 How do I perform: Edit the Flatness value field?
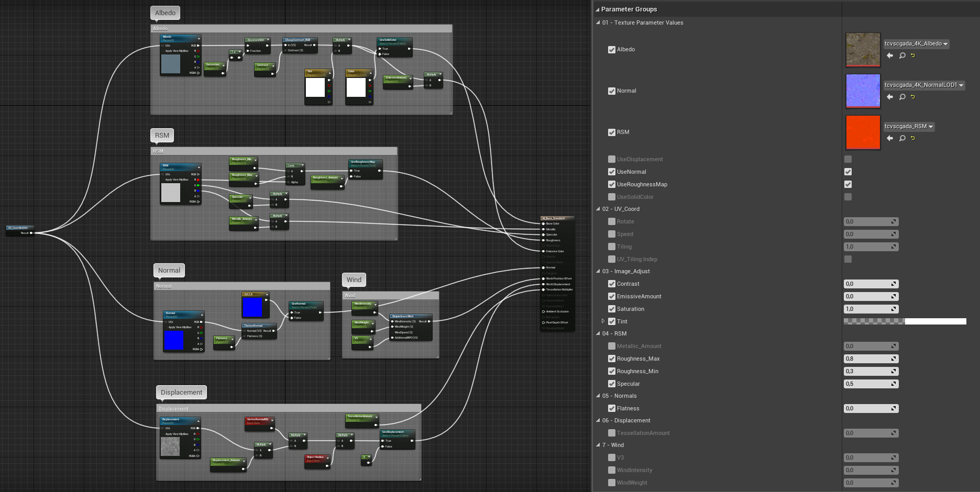coord(871,408)
